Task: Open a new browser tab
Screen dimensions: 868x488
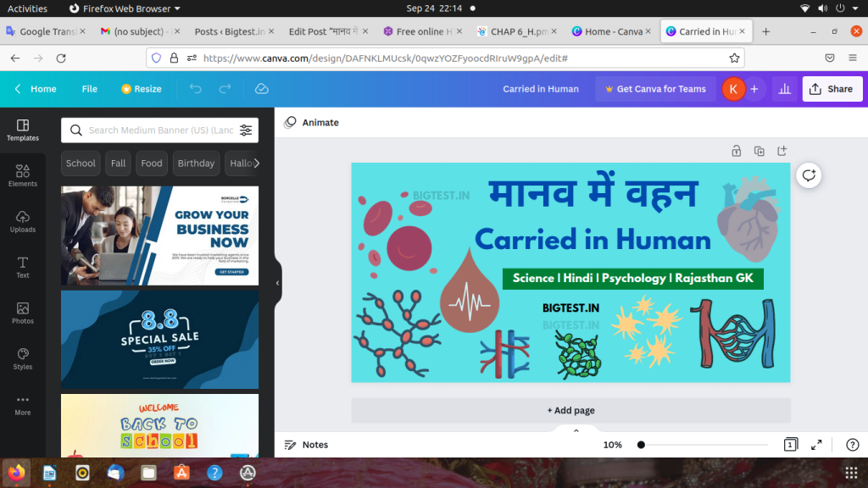Action: 765,31
